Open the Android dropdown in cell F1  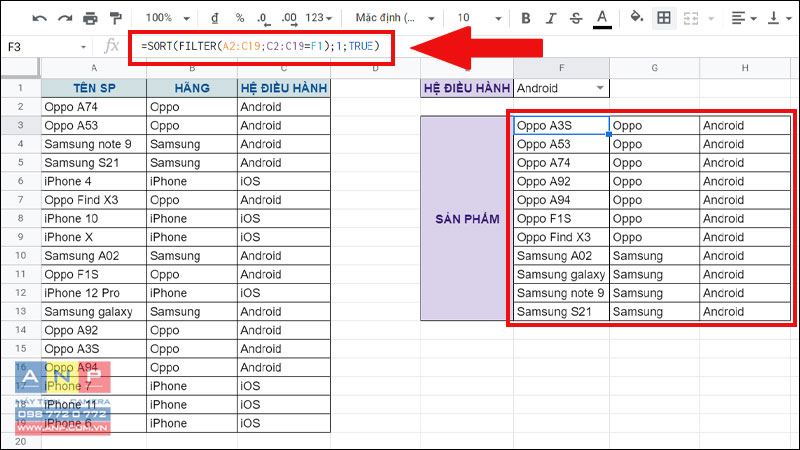coord(601,88)
